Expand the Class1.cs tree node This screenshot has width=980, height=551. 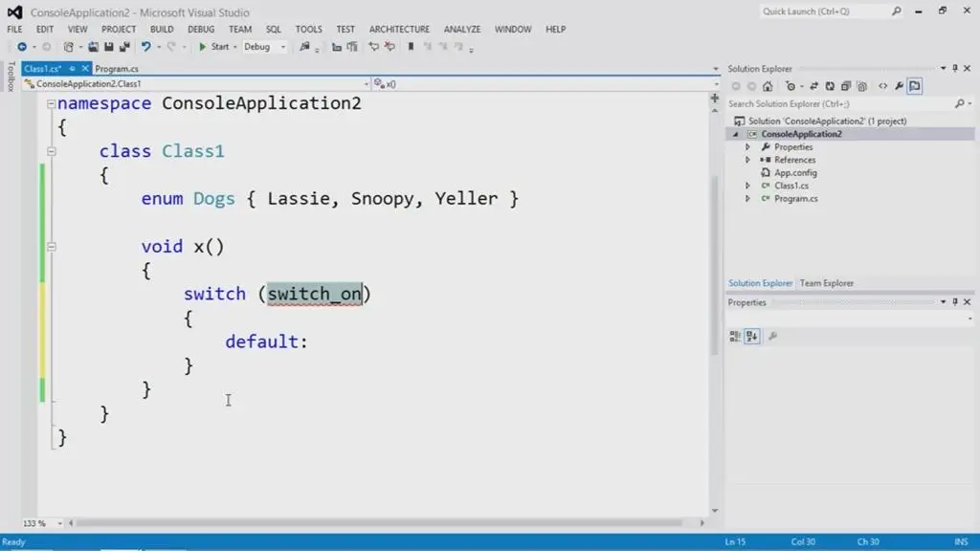coord(747,187)
